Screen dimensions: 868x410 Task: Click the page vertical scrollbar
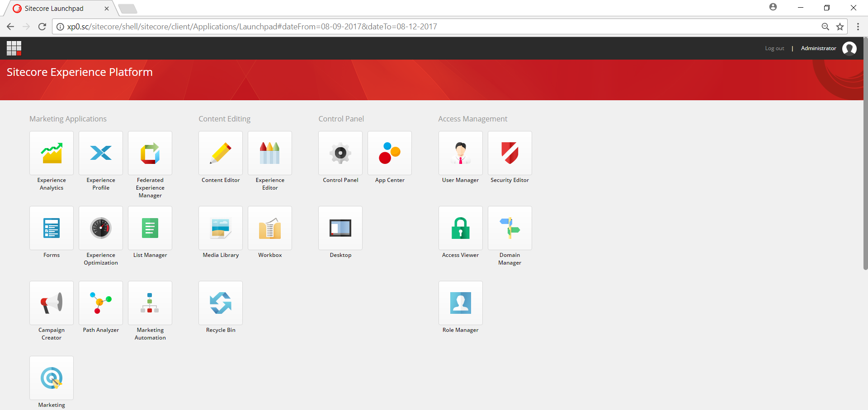pos(865,154)
